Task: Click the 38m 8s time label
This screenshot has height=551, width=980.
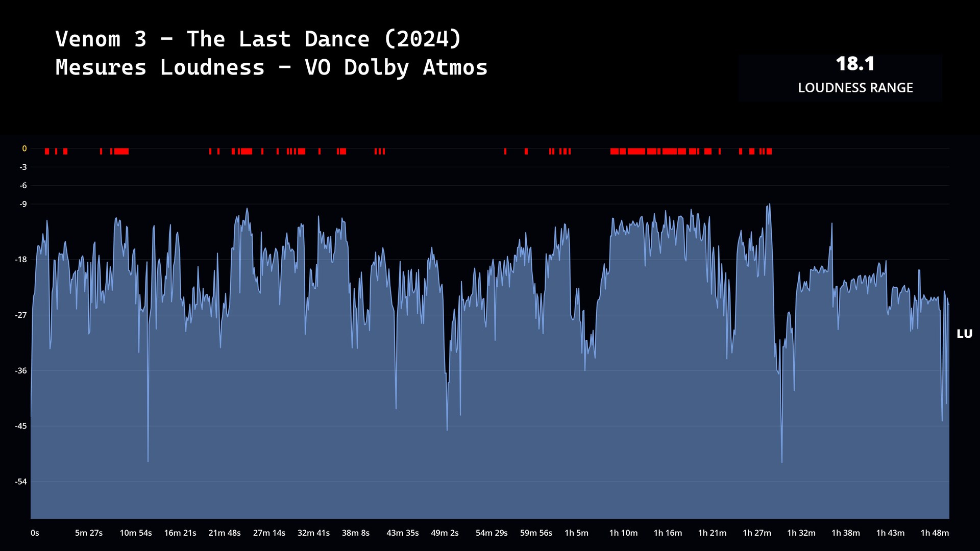Action: [x=356, y=533]
